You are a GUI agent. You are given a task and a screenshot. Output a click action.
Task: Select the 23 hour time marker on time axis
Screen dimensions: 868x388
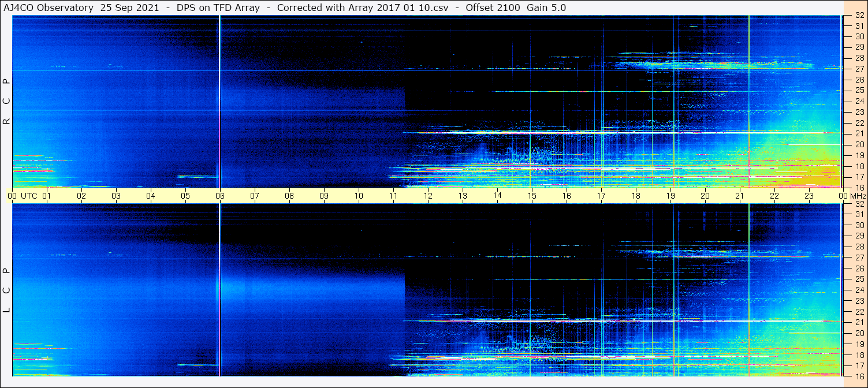click(x=809, y=196)
